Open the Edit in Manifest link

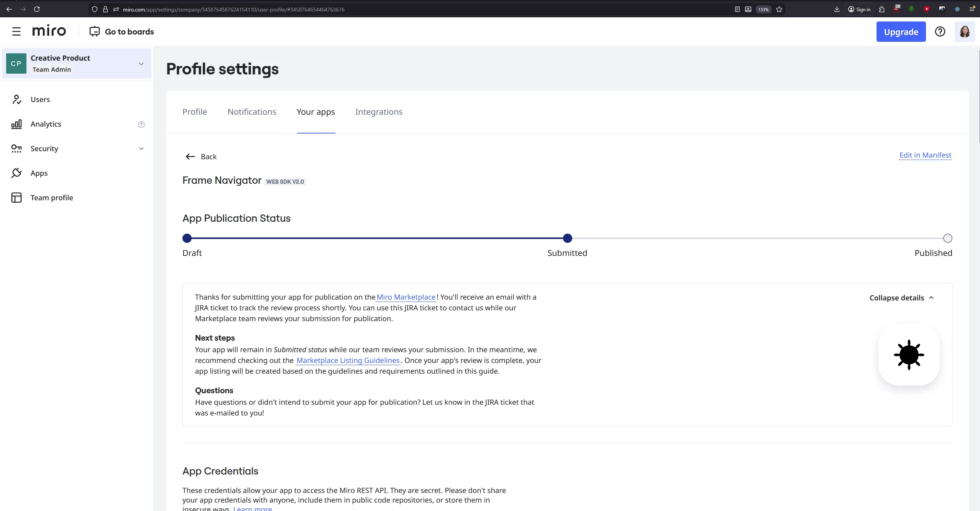(x=925, y=155)
